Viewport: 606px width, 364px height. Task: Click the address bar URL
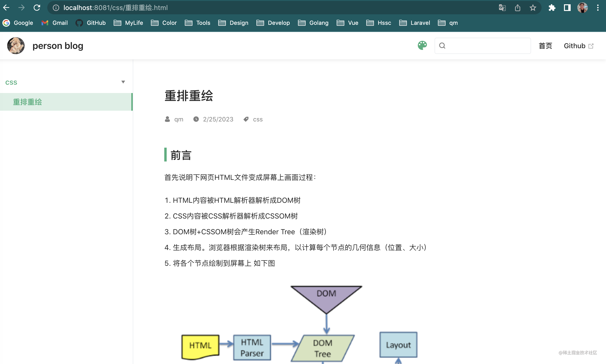pyautogui.click(x=115, y=8)
